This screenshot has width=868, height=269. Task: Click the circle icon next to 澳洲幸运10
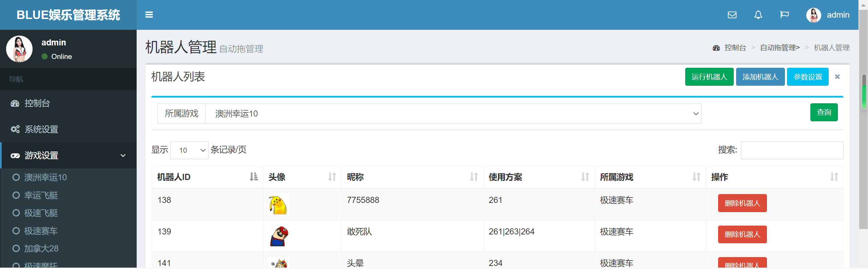point(16,177)
